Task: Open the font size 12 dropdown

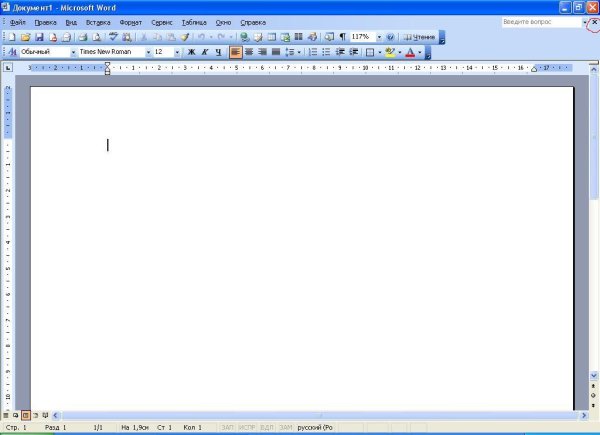Action: pos(177,52)
